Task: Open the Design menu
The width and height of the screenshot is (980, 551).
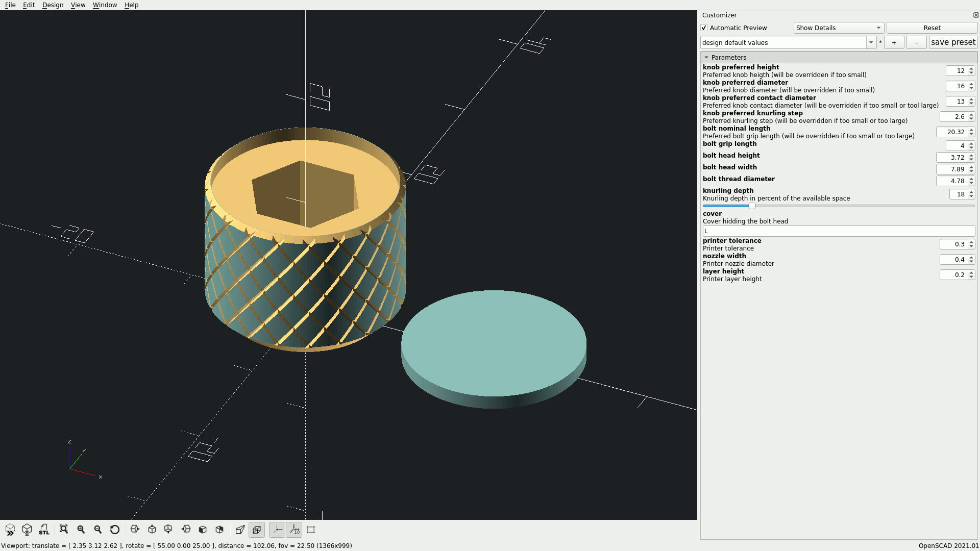Action: pos(53,5)
